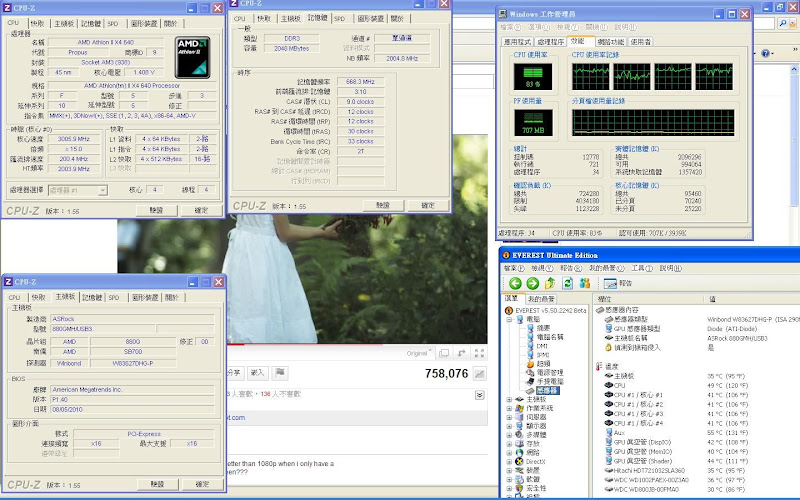
Task: Open video statistics graph icon beside 758,076
Action: [480, 374]
